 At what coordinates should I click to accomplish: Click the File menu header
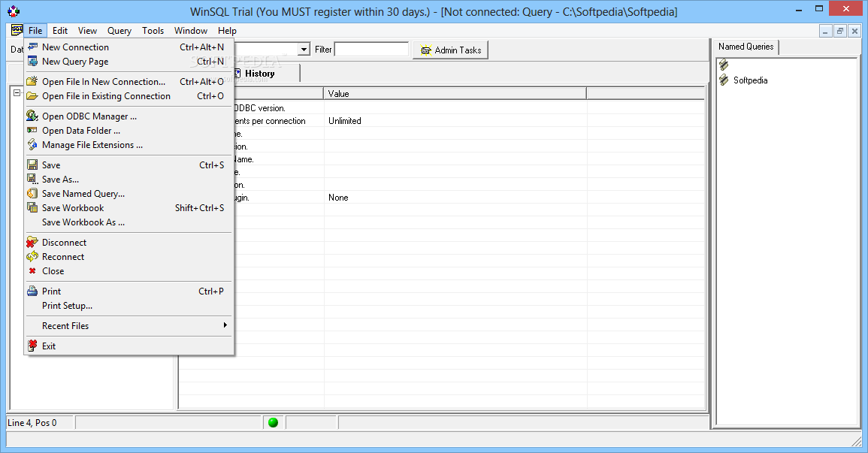click(x=35, y=30)
